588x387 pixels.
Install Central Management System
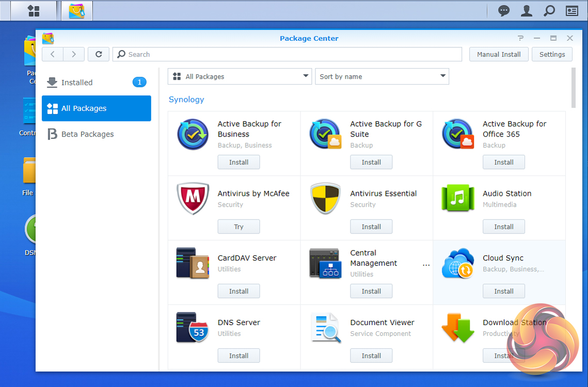pyautogui.click(x=371, y=291)
